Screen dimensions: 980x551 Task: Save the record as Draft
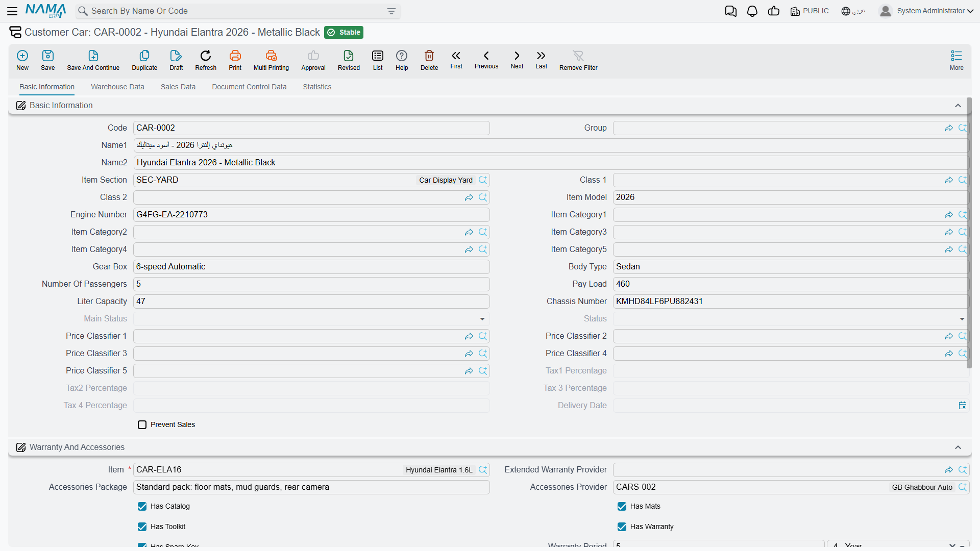[x=176, y=60]
